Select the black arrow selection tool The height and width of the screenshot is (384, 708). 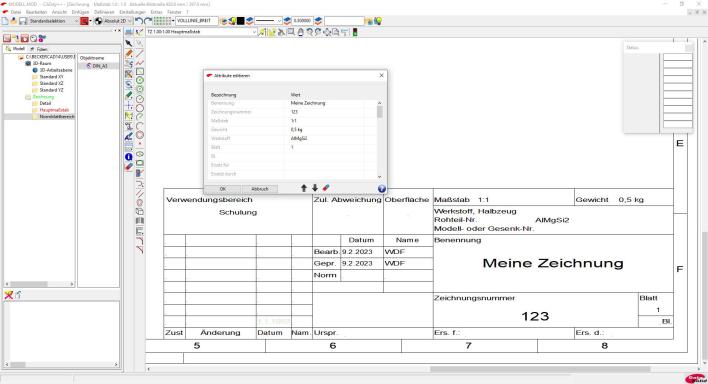129,43
